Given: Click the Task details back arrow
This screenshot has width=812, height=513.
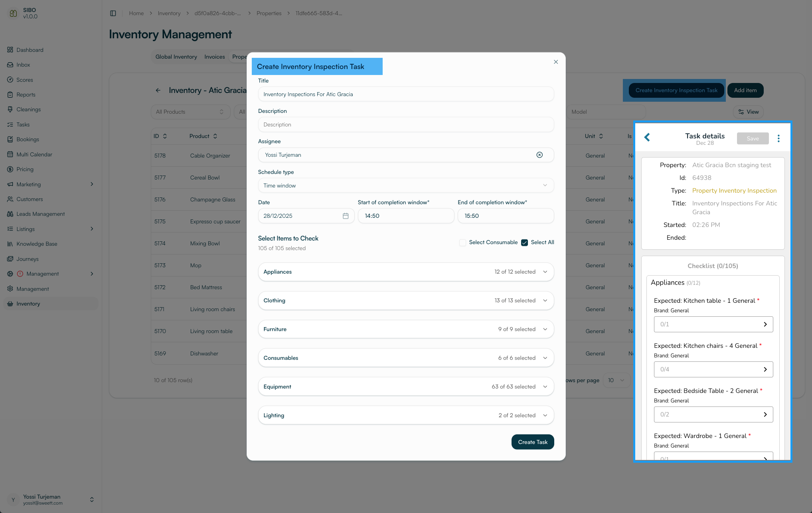Looking at the screenshot, I should click(647, 138).
